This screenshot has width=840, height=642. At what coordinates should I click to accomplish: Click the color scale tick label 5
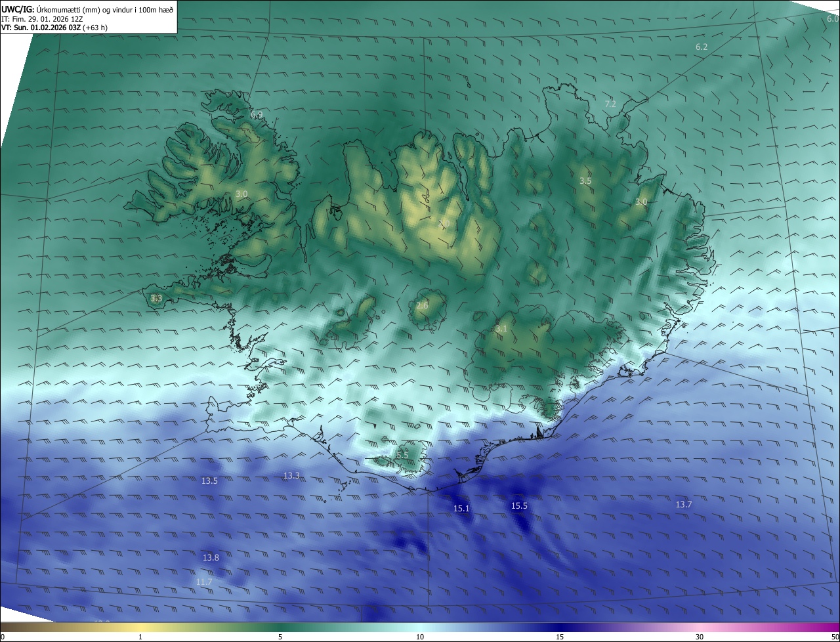[x=280, y=637]
